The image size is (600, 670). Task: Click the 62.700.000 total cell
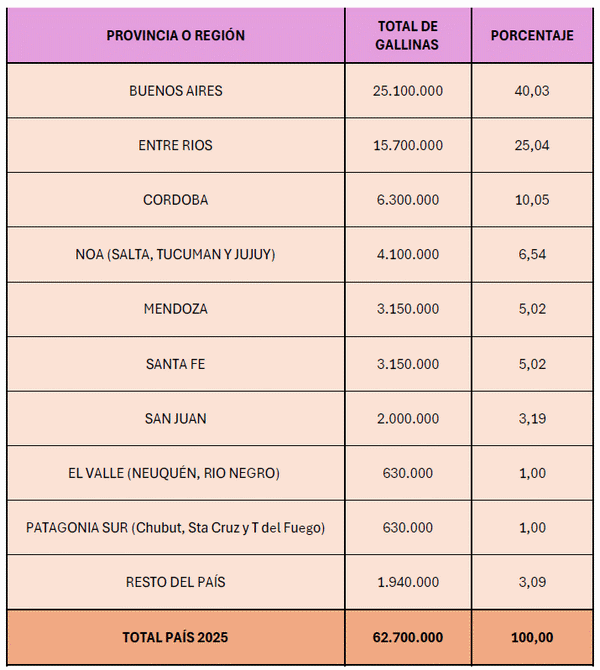[x=408, y=637]
